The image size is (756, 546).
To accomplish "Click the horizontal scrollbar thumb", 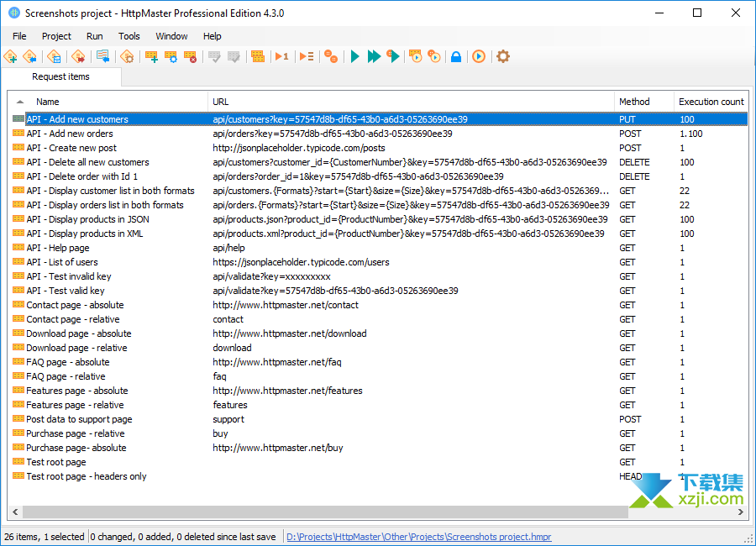I will click(325, 512).
